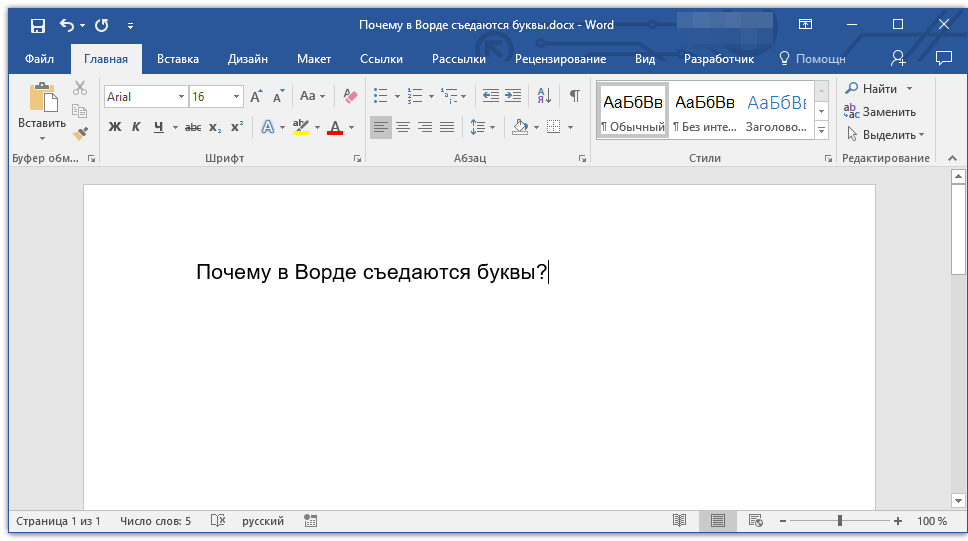Click the red font color swatch
968x541 pixels.
click(335, 127)
